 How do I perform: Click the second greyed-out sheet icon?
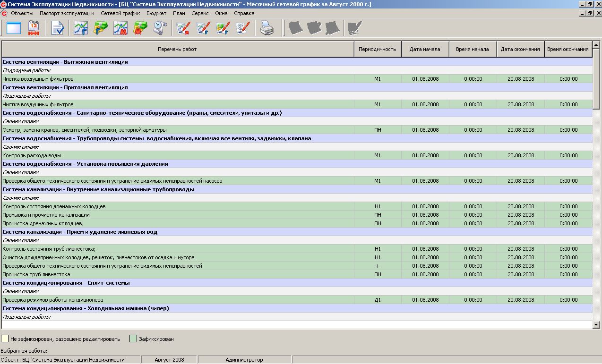click(x=314, y=28)
